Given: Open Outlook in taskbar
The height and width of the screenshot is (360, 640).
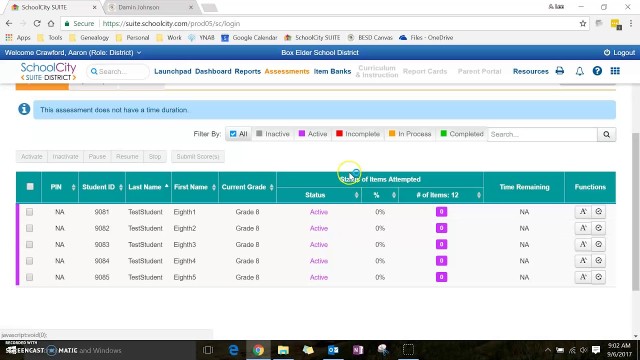Looking at the screenshot, I should [x=333, y=350].
